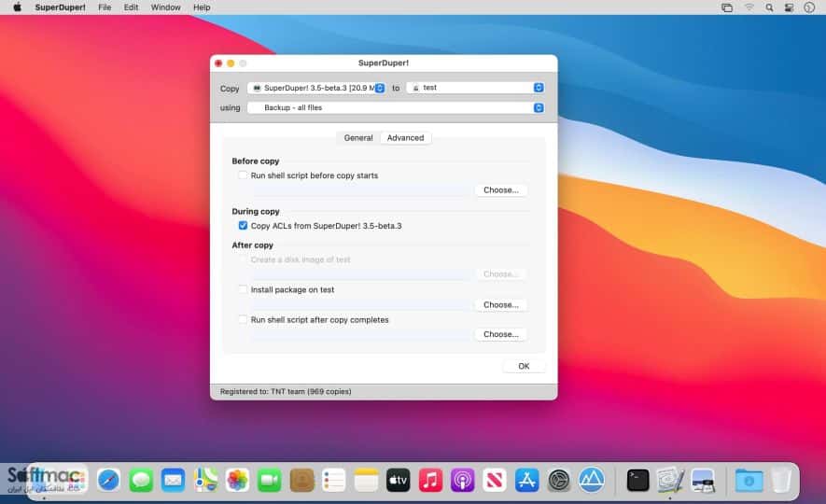The width and height of the screenshot is (826, 504).
Task: Launch Mail from the dock
Action: click(x=173, y=481)
